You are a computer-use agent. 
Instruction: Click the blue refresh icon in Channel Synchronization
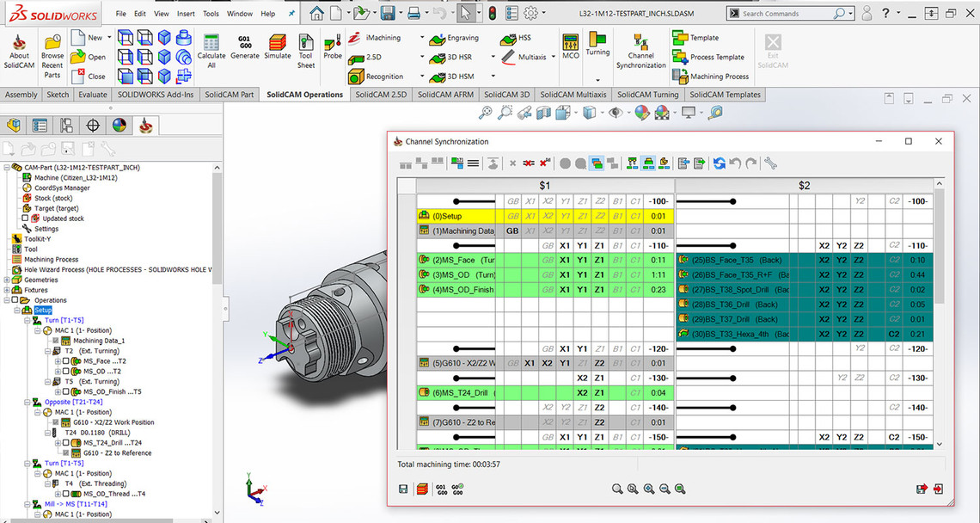pos(719,163)
